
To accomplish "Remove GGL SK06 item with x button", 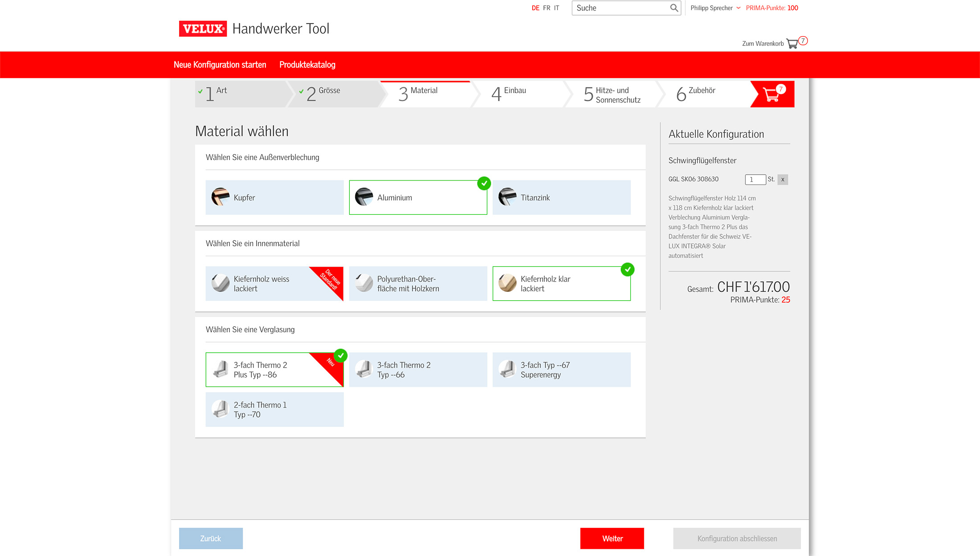I will pyautogui.click(x=783, y=180).
